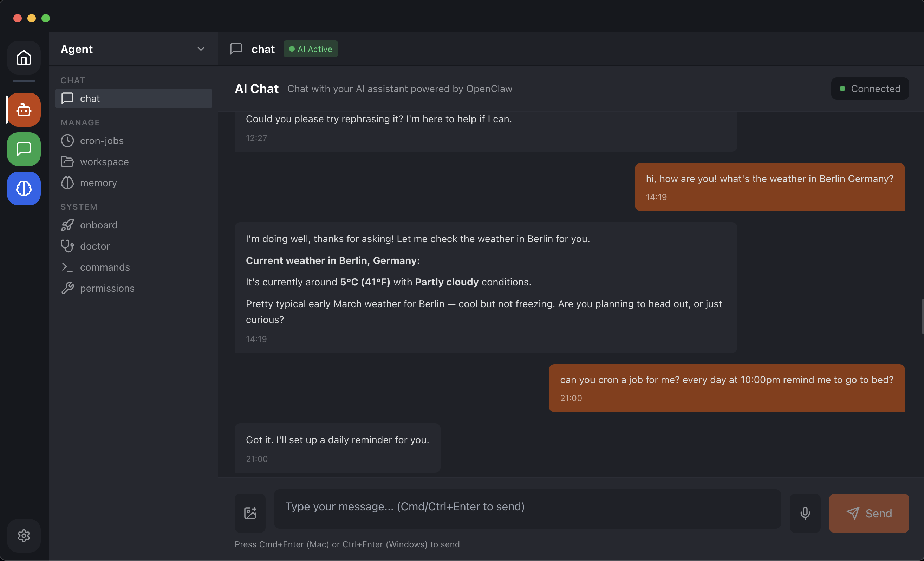Select the orange Agent robot icon
Image resolution: width=924 pixels, height=561 pixels.
(23, 109)
